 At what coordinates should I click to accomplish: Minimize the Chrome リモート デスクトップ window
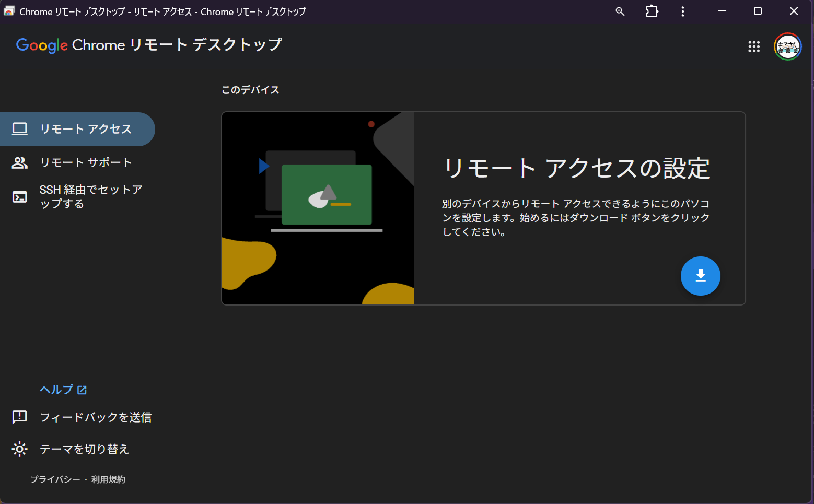722,11
